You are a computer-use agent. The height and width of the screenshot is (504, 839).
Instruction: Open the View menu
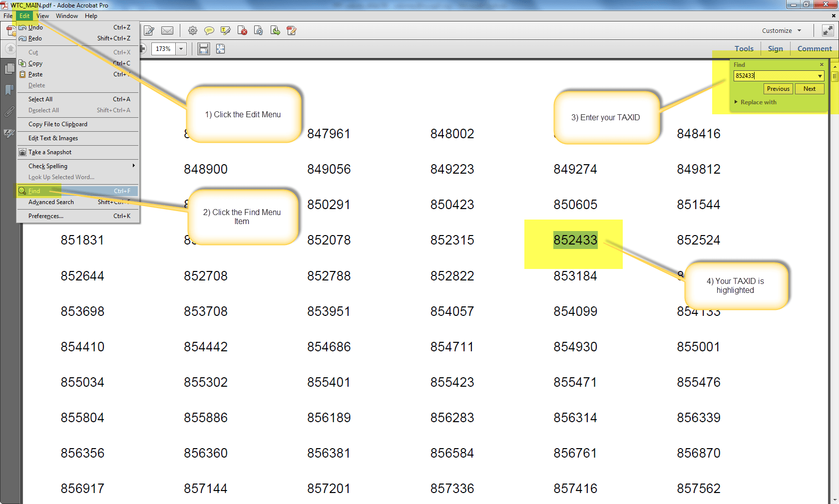click(42, 16)
